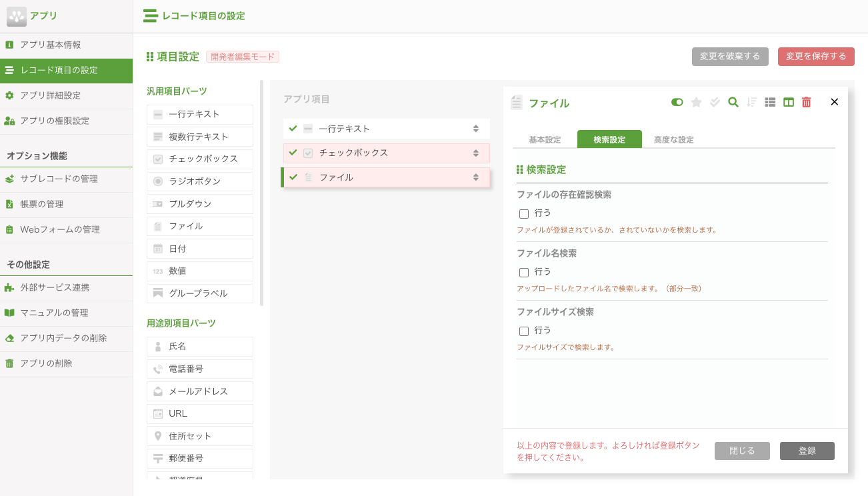Image resolution: width=868 pixels, height=496 pixels.
Task: Click the double-check mark icon in panel header
Action: coord(713,103)
